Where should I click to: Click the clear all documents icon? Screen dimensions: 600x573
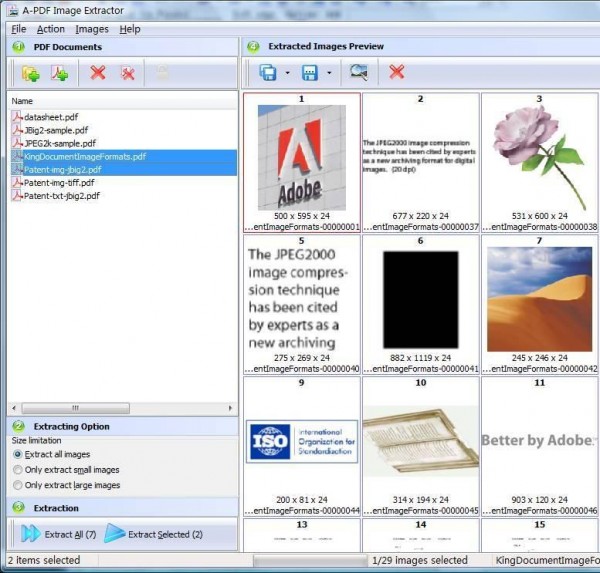click(x=128, y=73)
